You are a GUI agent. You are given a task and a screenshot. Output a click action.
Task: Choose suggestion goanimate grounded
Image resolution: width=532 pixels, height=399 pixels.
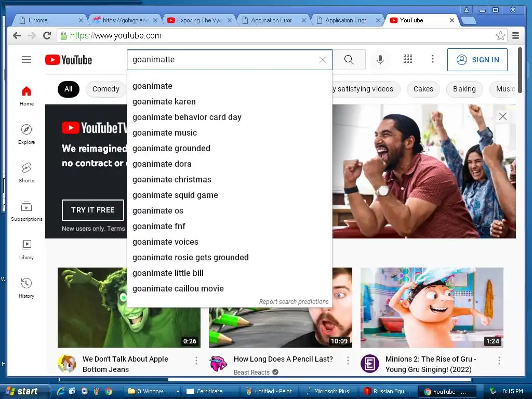(x=229, y=148)
